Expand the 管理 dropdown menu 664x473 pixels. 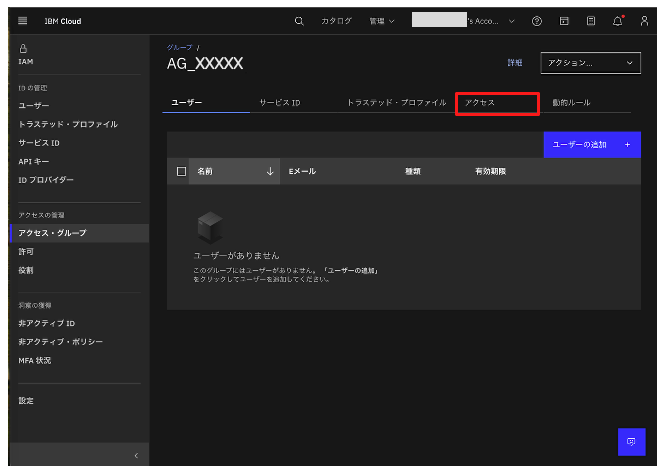point(381,20)
